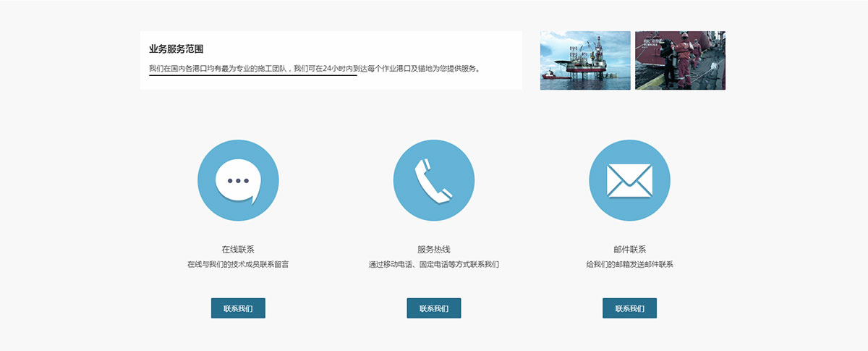Click the telephone handset icon
Image resolution: width=868 pixels, height=351 pixels.
click(433, 180)
